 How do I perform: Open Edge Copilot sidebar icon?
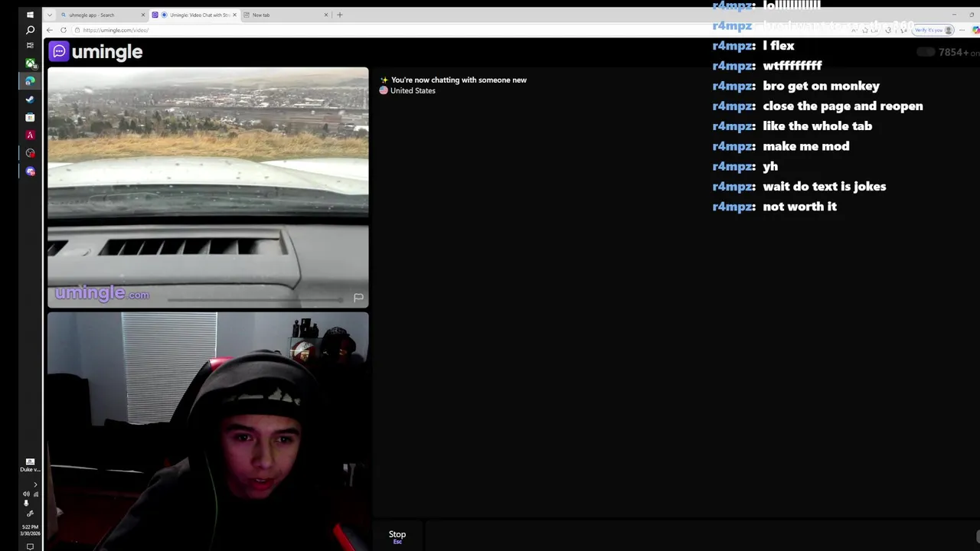[975, 30]
